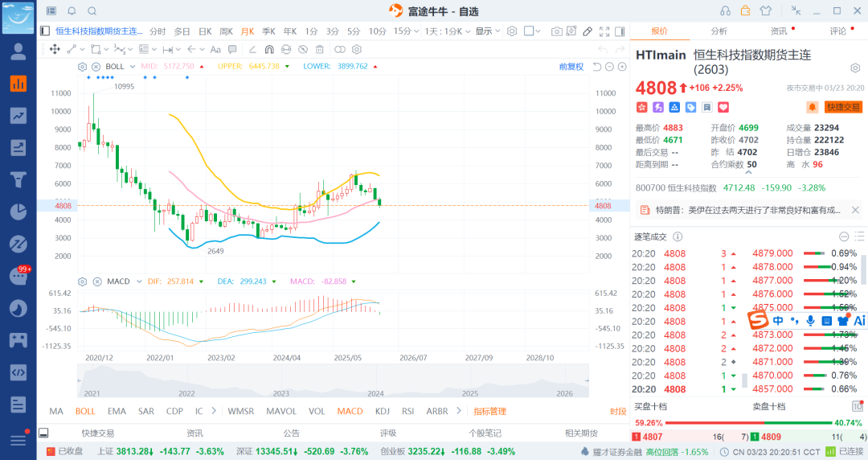
Task: Open the 时段 link
Action: 618,411
